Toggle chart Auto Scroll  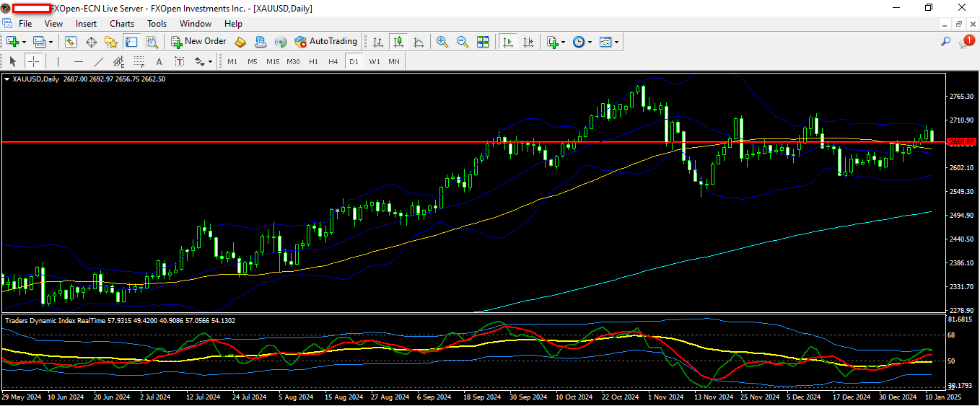point(508,42)
